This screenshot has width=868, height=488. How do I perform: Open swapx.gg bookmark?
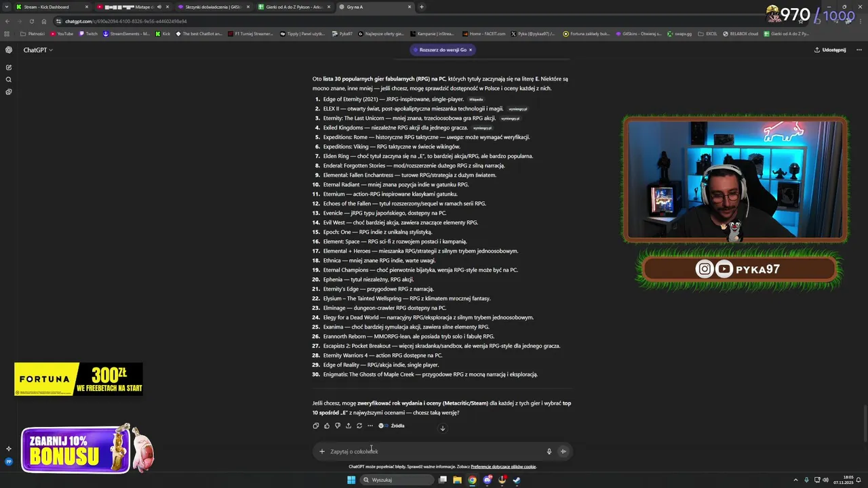click(679, 33)
